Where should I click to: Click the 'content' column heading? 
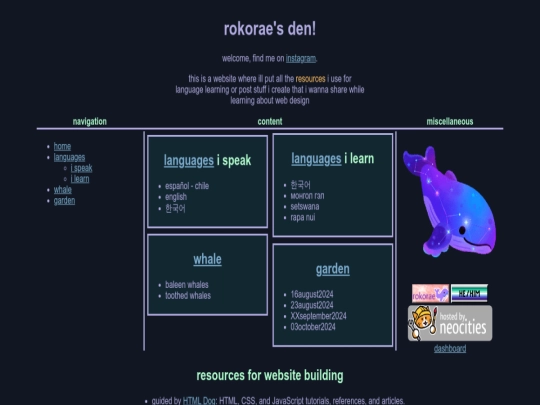click(270, 122)
